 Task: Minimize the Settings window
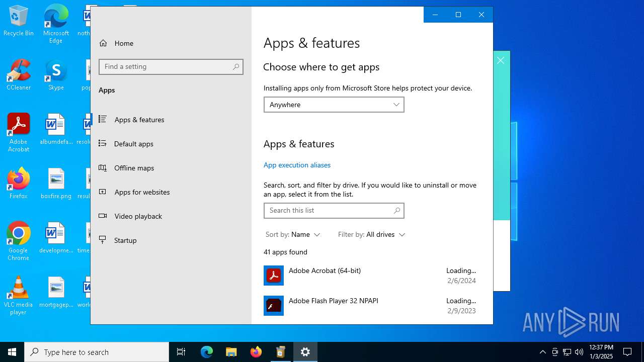pos(435,15)
